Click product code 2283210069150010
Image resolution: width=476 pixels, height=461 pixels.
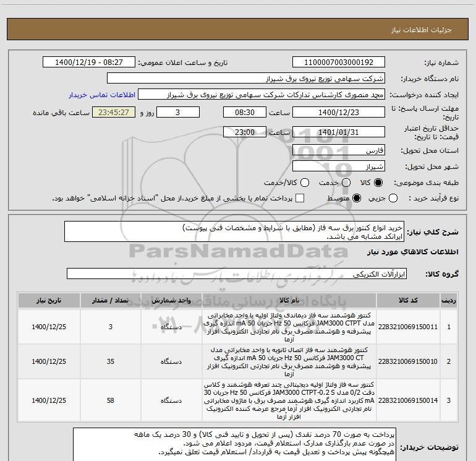point(408,361)
